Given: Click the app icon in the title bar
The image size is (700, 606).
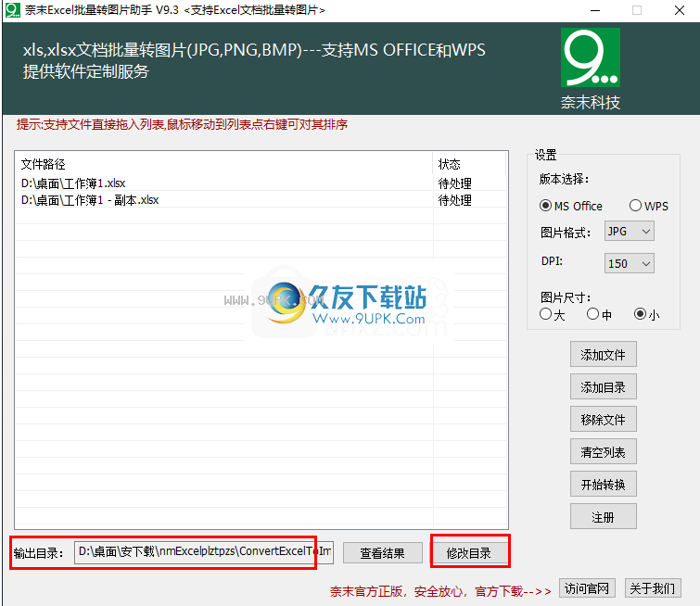Looking at the screenshot, I should pyautogui.click(x=12, y=10).
